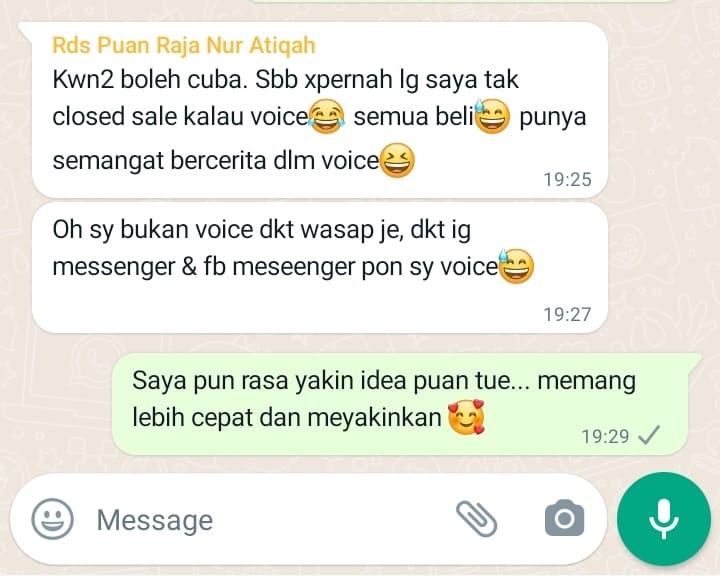
Task: Tap the 19:27 timestamp
Action: tap(568, 315)
